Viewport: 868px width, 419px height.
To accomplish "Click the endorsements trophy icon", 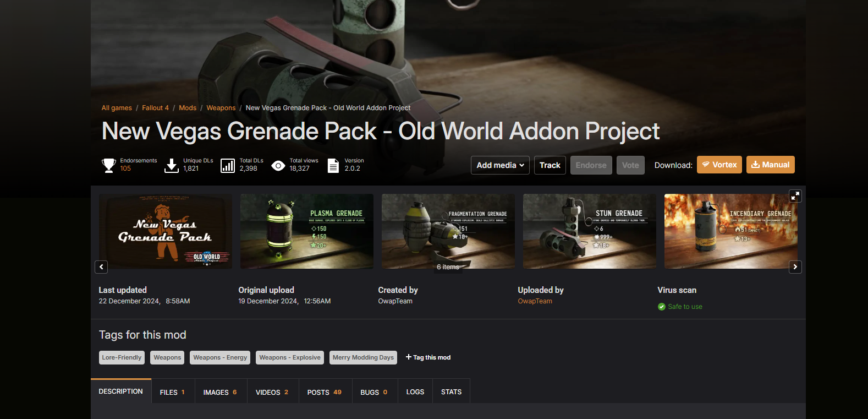I will [109, 165].
